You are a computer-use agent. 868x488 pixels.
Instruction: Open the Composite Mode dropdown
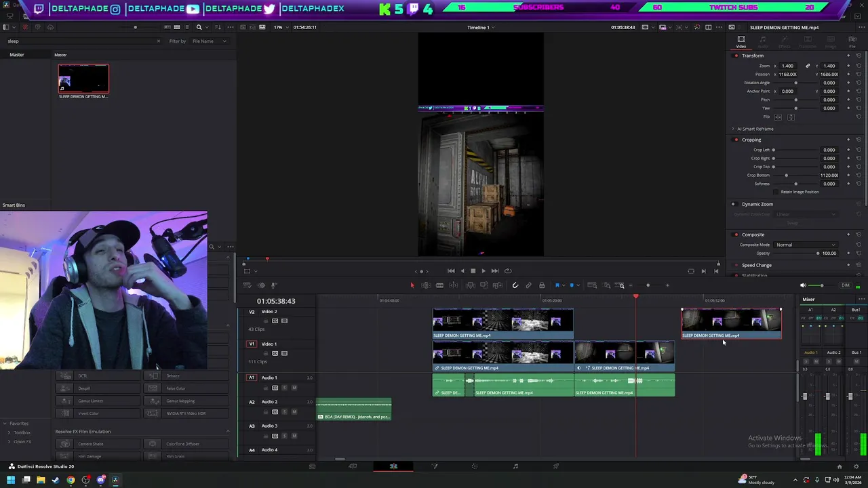[x=806, y=245]
